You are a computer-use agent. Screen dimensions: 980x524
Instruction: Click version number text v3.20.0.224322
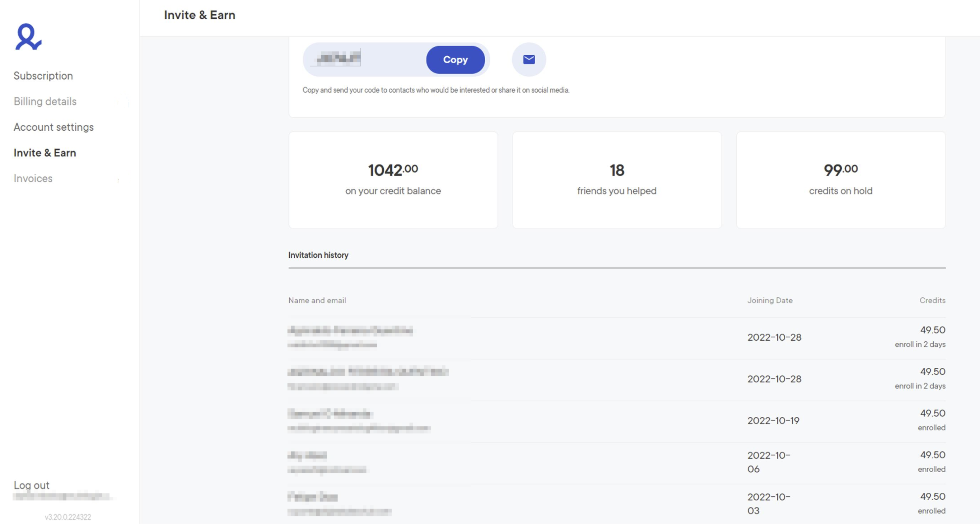[68, 517]
